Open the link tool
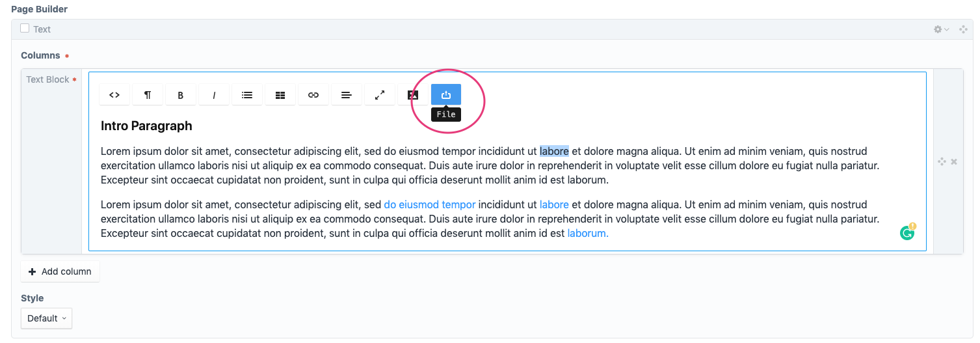Screen dimensions: 980x343 (x=313, y=95)
